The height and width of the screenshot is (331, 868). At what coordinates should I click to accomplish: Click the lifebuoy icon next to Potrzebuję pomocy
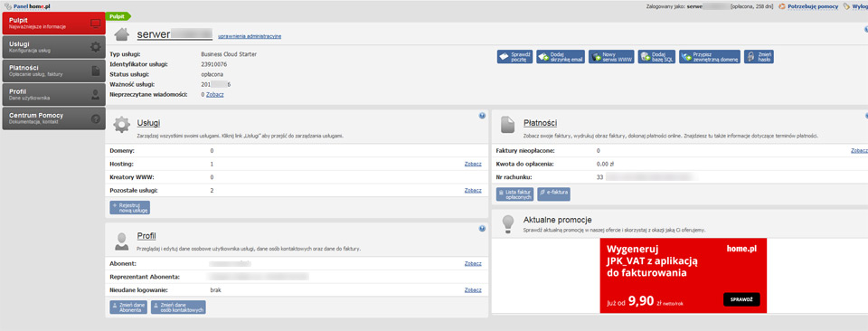tap(782, 6)
